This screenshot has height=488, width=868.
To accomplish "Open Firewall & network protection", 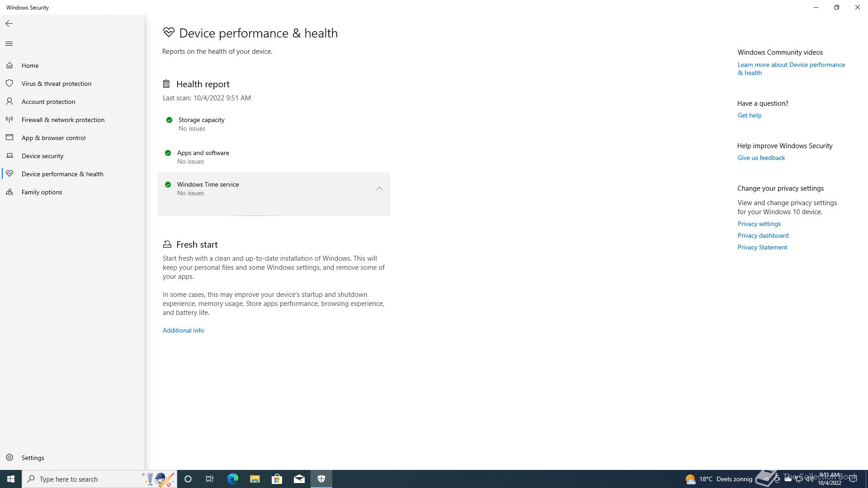I will pyautogui.click(x=72, y=120).
